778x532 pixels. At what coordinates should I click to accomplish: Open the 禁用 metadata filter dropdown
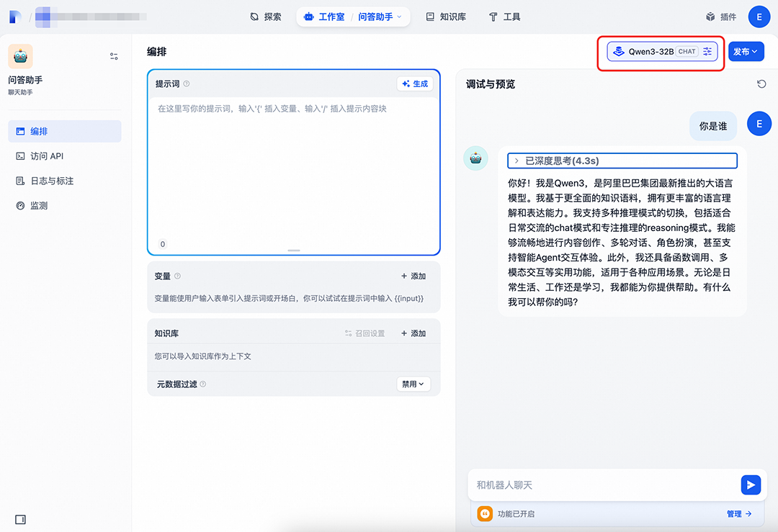point(413,384)
